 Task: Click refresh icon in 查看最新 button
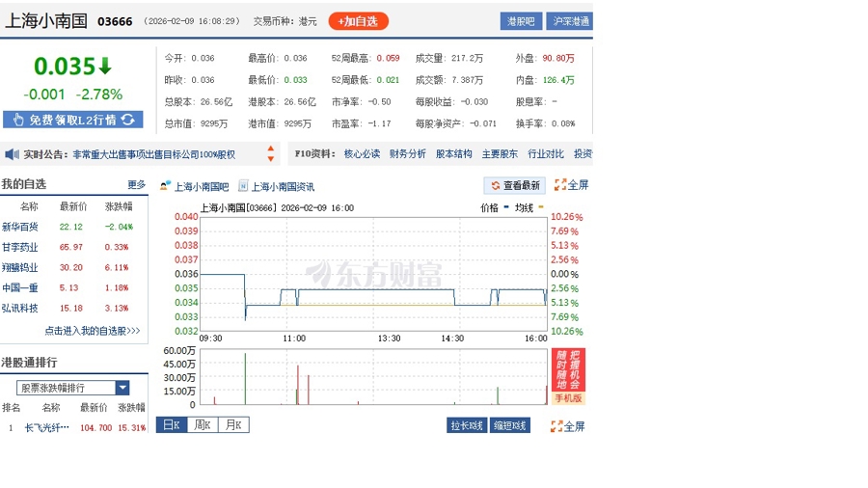click(495, 185)
